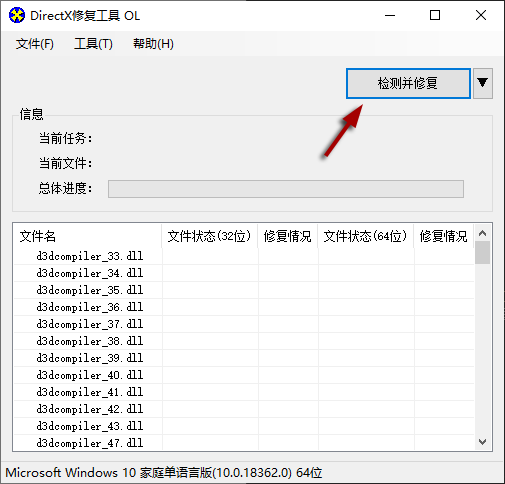Click the file list scrollbar thumb
Screen dimensions: 505x484
click(x=482, y=253)
